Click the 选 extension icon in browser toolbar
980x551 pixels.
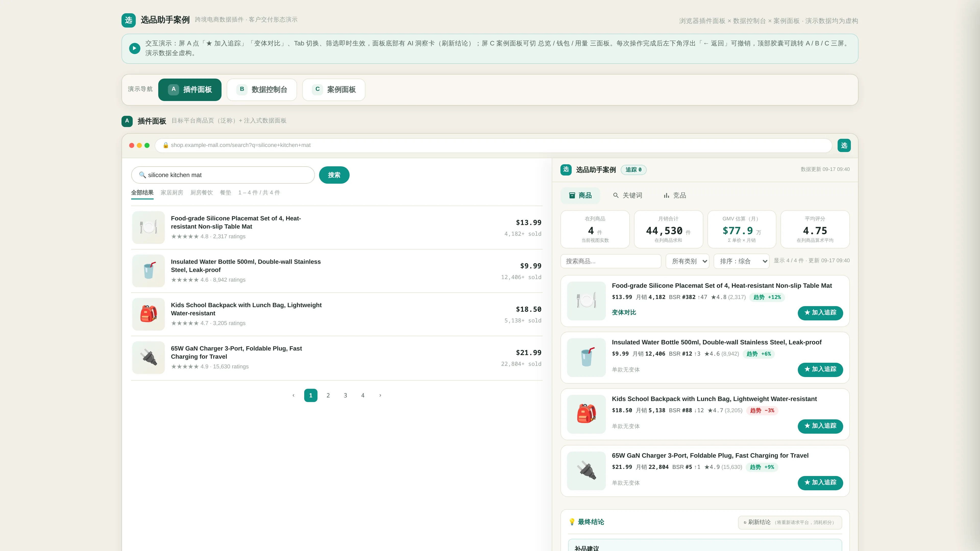click(x=844, y=145)
